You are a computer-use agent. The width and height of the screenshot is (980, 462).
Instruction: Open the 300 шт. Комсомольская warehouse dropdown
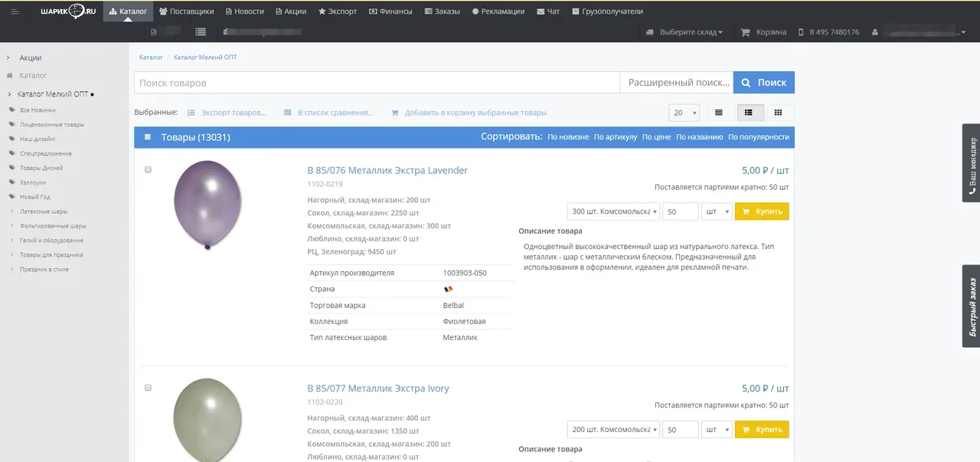[x=613, y=211]
